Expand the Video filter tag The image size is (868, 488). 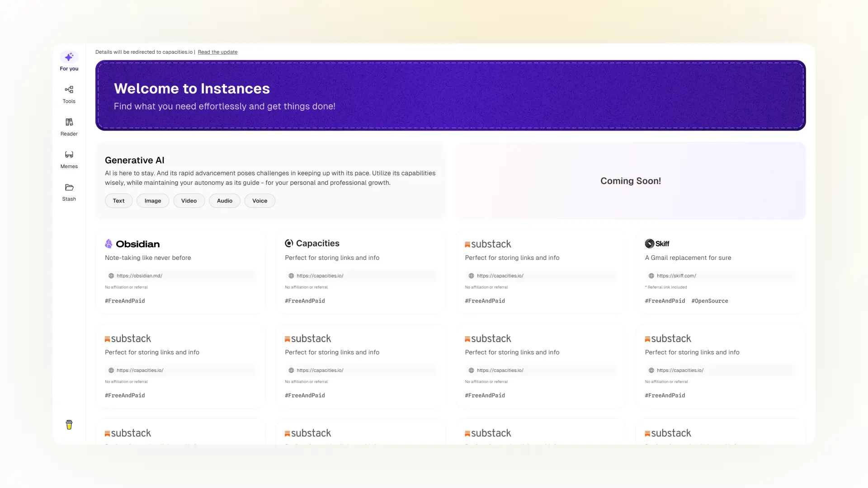point(189,200)
